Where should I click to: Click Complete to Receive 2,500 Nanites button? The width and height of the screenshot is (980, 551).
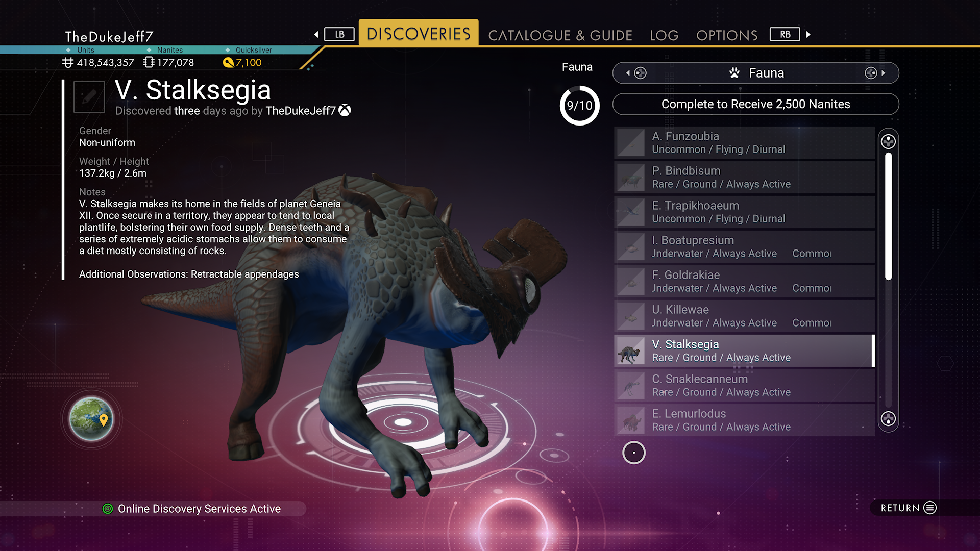755,104
